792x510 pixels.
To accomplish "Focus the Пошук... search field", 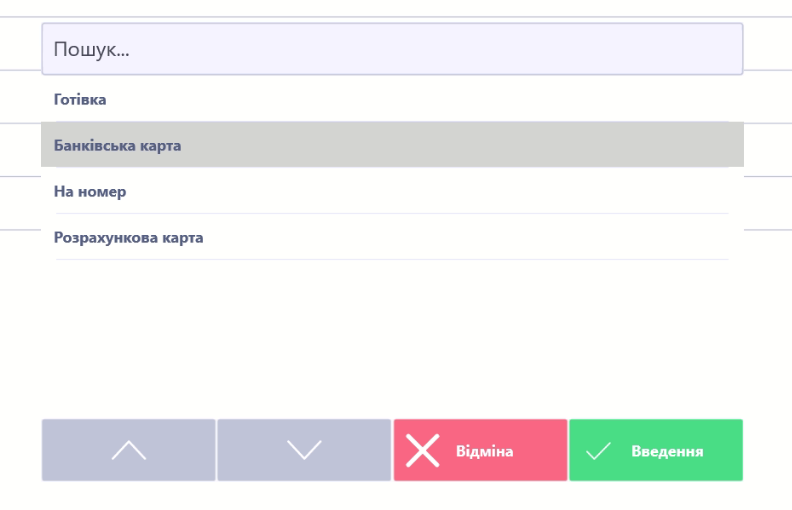I will click(392, 49).
